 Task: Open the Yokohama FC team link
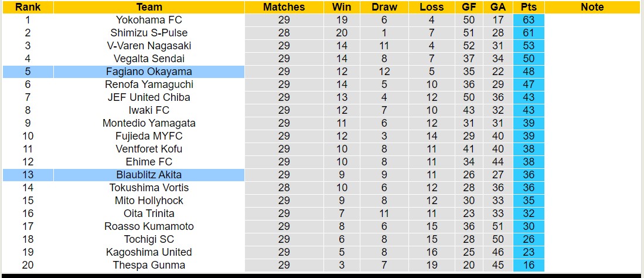click(x=149, y=20)
